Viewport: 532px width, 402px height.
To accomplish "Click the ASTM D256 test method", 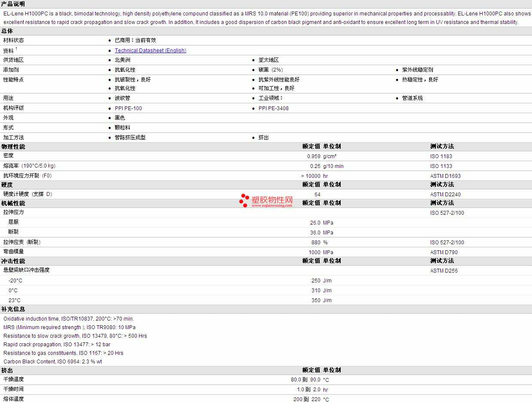I will (x=444, y=271).
